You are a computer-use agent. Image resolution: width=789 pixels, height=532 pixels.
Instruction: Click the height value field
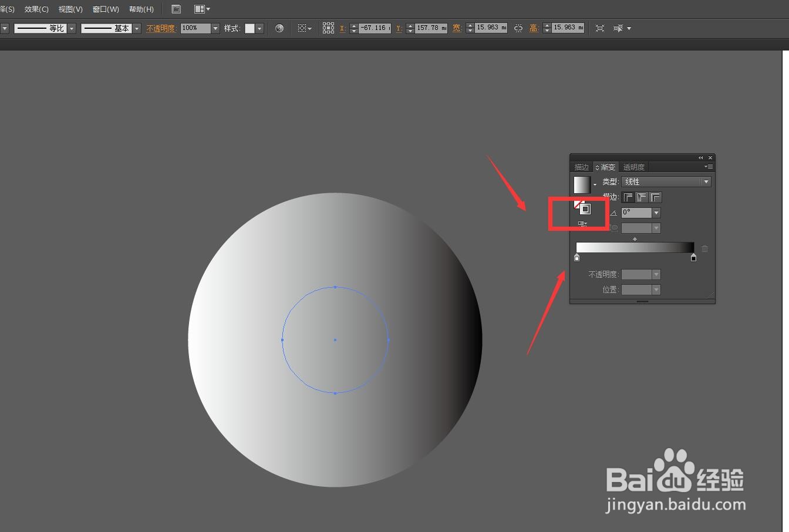(568, 28)
